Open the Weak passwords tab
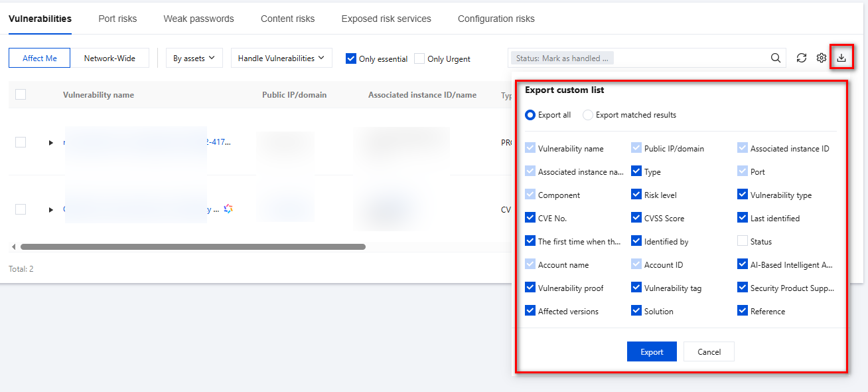This screenshot has height=392, width=868. (x=198, y=19)
